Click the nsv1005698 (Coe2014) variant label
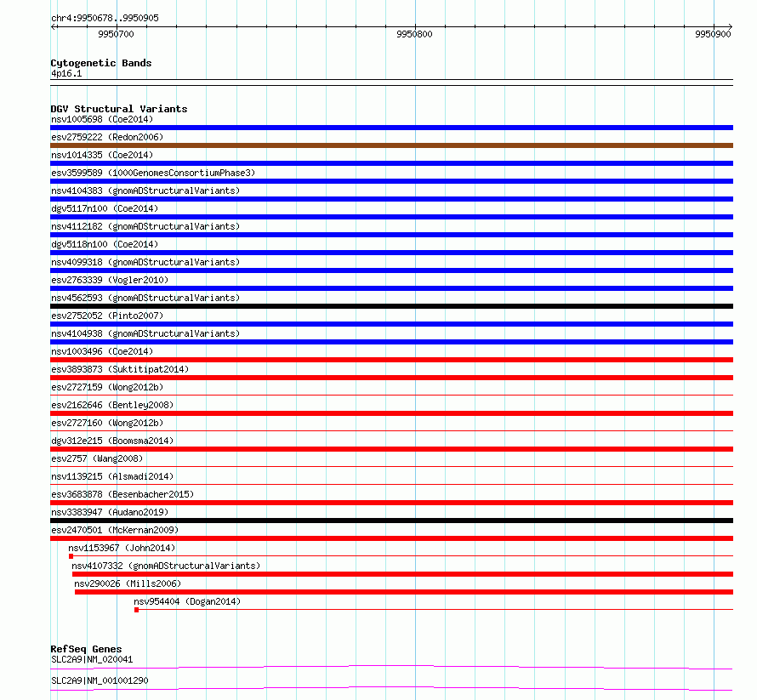Viewport: 757px width, 700px height. click(x=102, y=119)
